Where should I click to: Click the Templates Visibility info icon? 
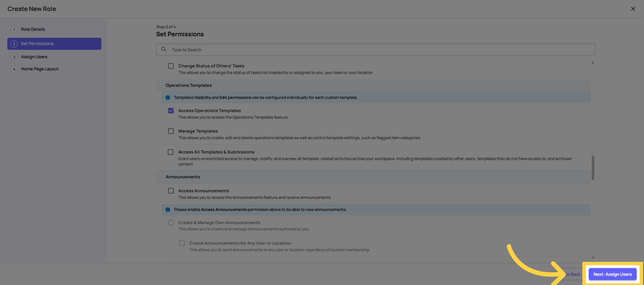pyautogui.click(x=168, y=98)
